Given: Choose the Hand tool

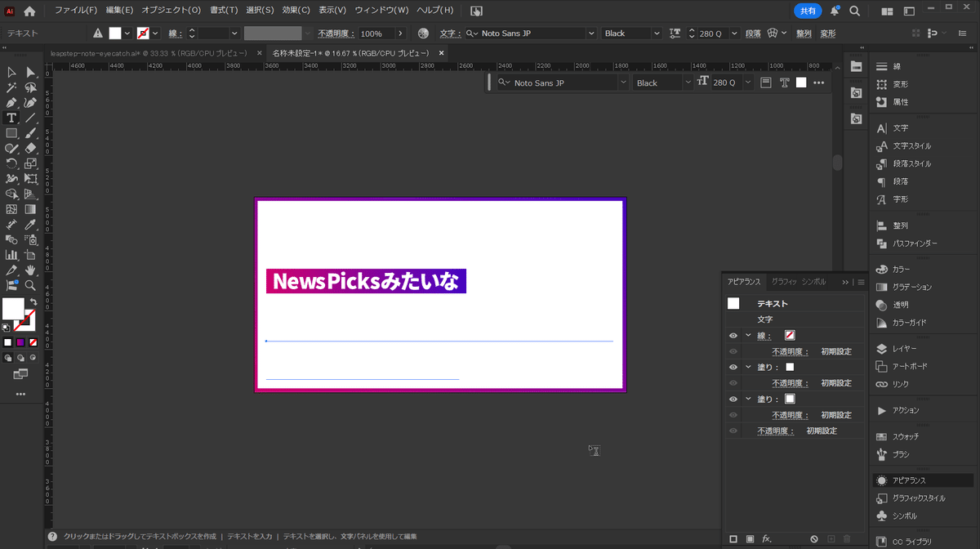Looking at the screenshot, I should [x=30, y=270].
